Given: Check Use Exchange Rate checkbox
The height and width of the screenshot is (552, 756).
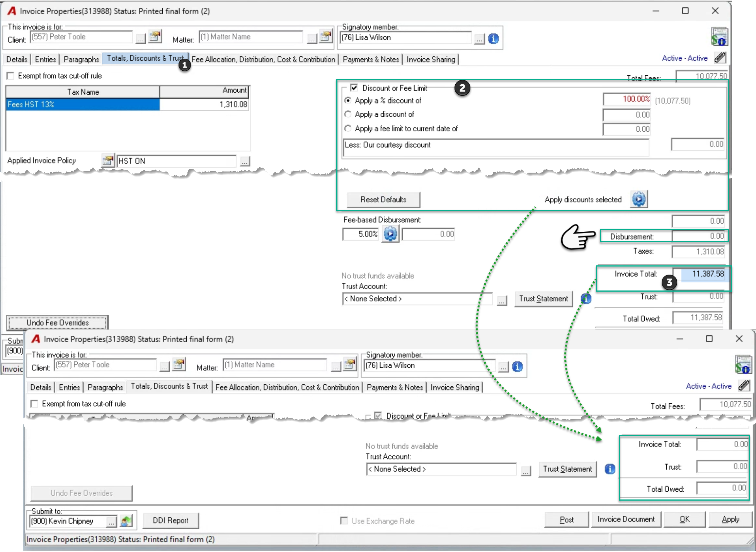Looking at the screenshot, I should [x=344, y=521].
